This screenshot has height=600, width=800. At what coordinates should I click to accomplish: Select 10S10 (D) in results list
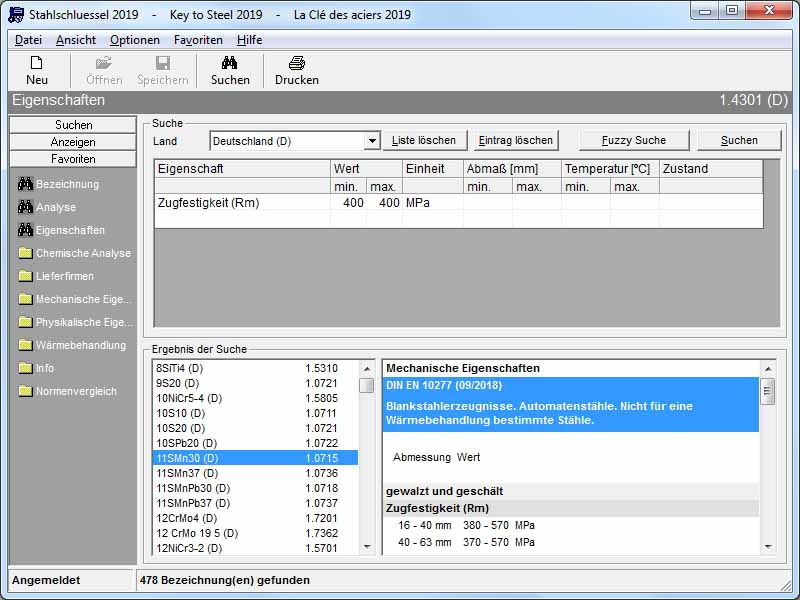[x=255, y=413]
